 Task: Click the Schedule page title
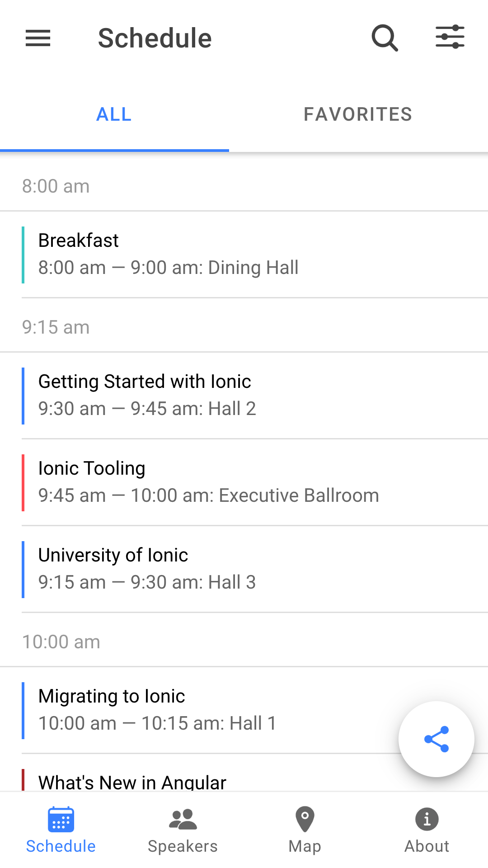[155, 38]
